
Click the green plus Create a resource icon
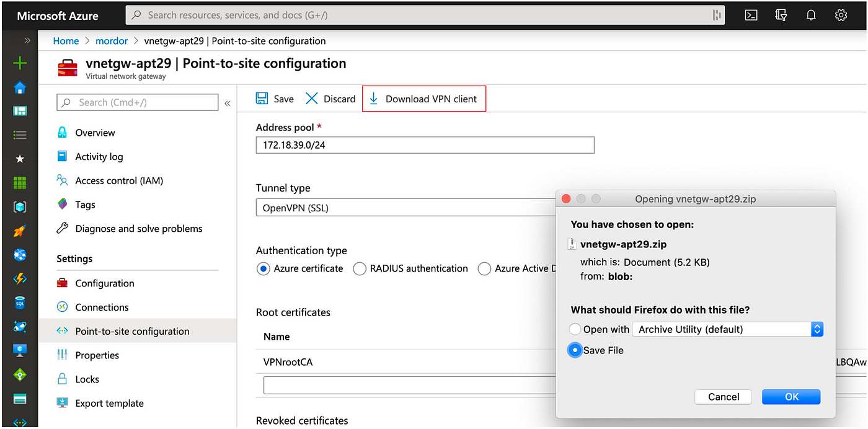tap(20, 63)
